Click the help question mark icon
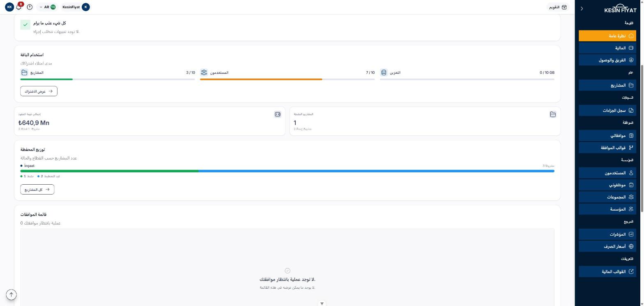Image resolution: width=644 pixels, height=306 pixels. 30,7
